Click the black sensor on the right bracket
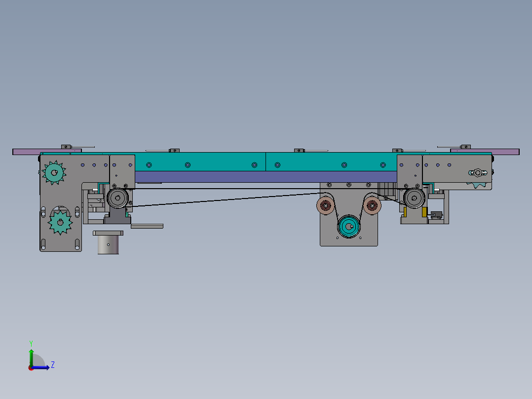 coord(436,215)
